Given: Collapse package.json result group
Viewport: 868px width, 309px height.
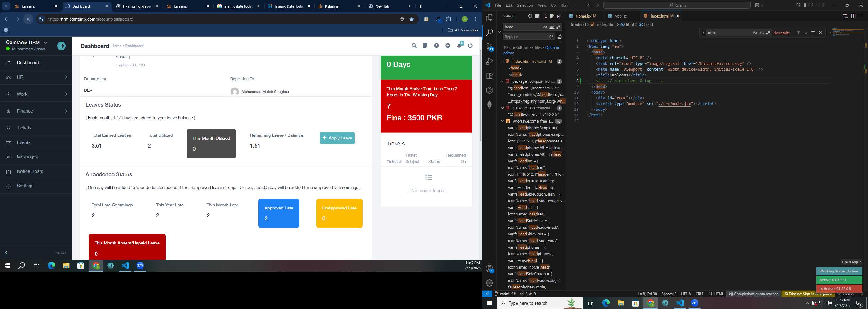Looking at the screenshot, I should click(x=502, y=108).
